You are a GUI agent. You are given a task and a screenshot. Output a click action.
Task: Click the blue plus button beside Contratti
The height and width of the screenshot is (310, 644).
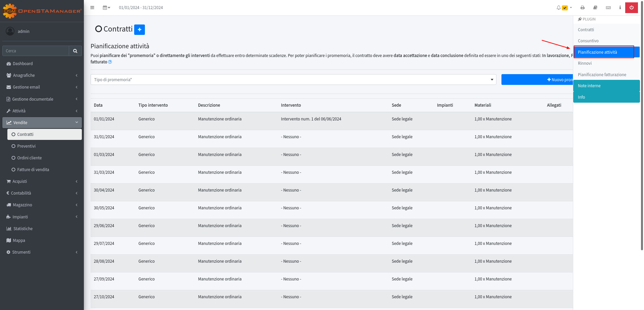pyautogui.click(x=140, y=30)
